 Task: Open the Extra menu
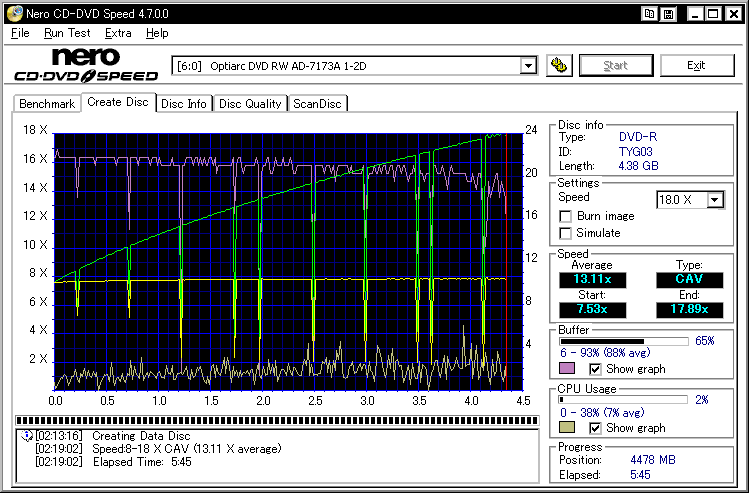118,33
